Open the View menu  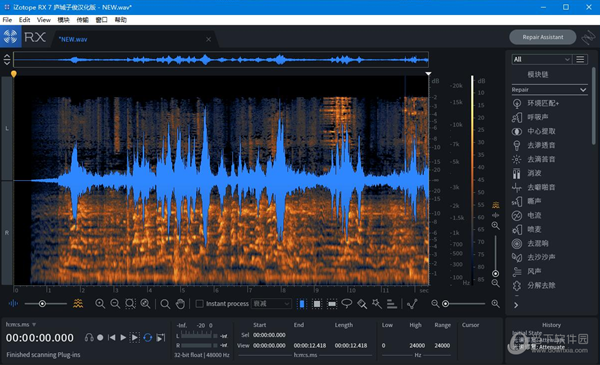pyautogui.click(x=44, y=20)
